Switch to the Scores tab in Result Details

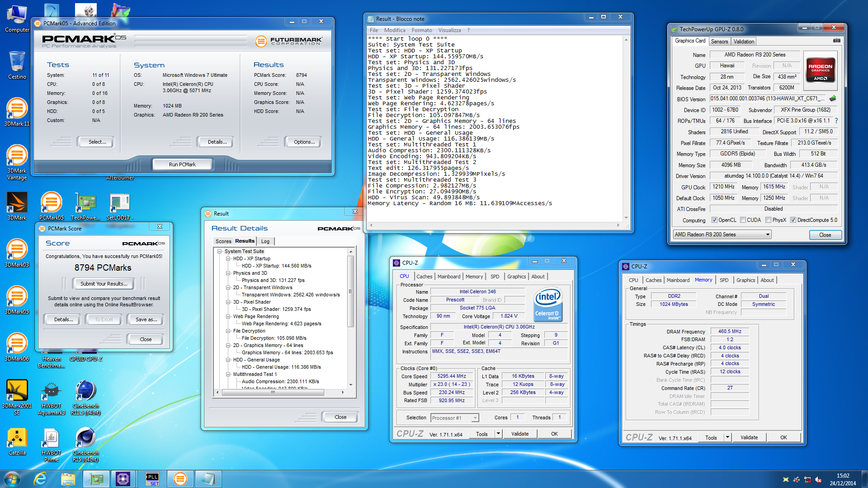pyautogui.click(x=223, y=241)
